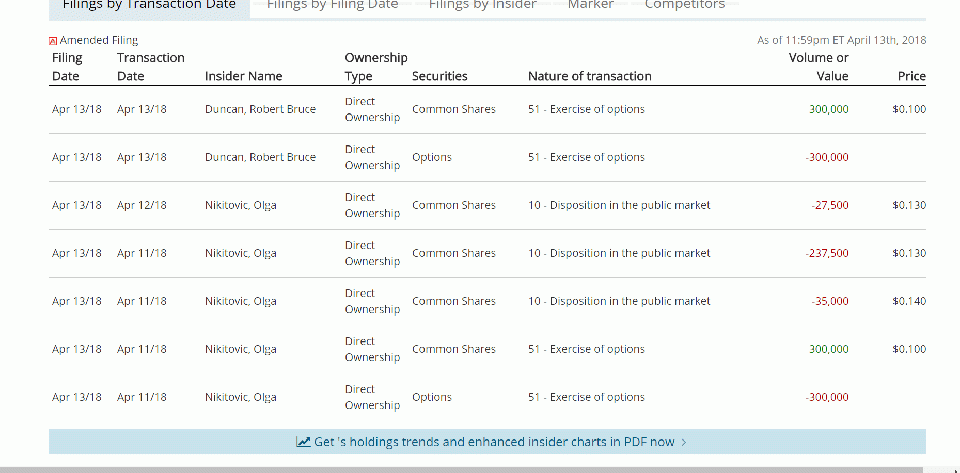960x473 pixels.
Task: Open the Filings by Filing Date tab
Action: tap(333, 5)
